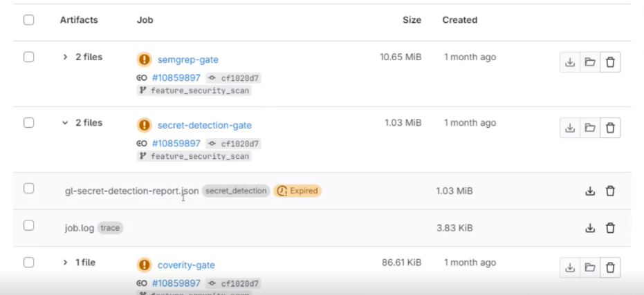Delete coverity-gate artifacts with trash icon
The image size is (644, 295).
[x=610, y=267]
